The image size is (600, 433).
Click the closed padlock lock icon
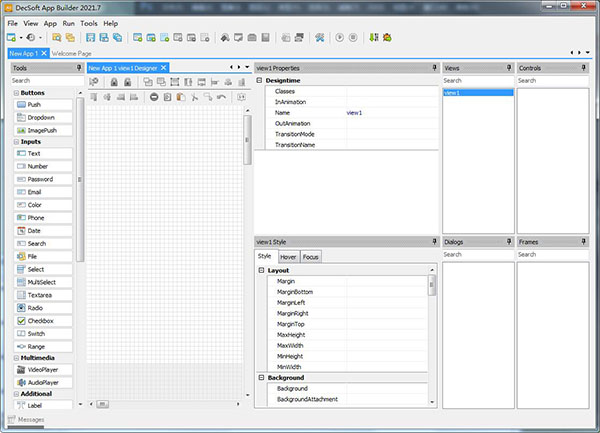pos(114,82)
